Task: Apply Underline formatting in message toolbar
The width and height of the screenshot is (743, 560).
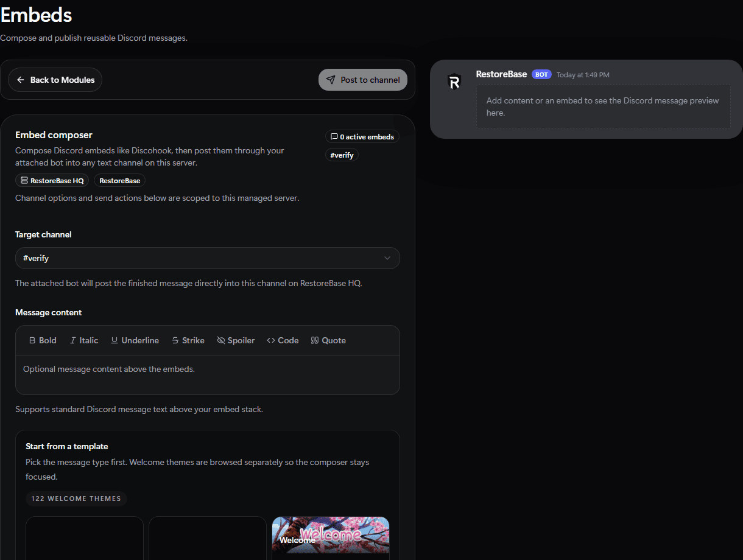Action: (135, 340)
